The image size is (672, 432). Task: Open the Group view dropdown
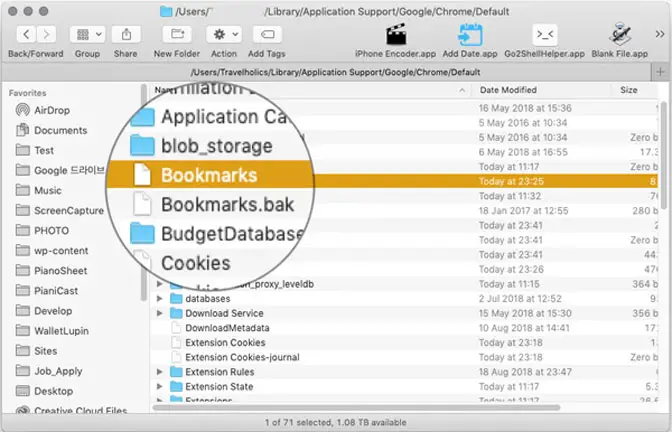[87, 34]
